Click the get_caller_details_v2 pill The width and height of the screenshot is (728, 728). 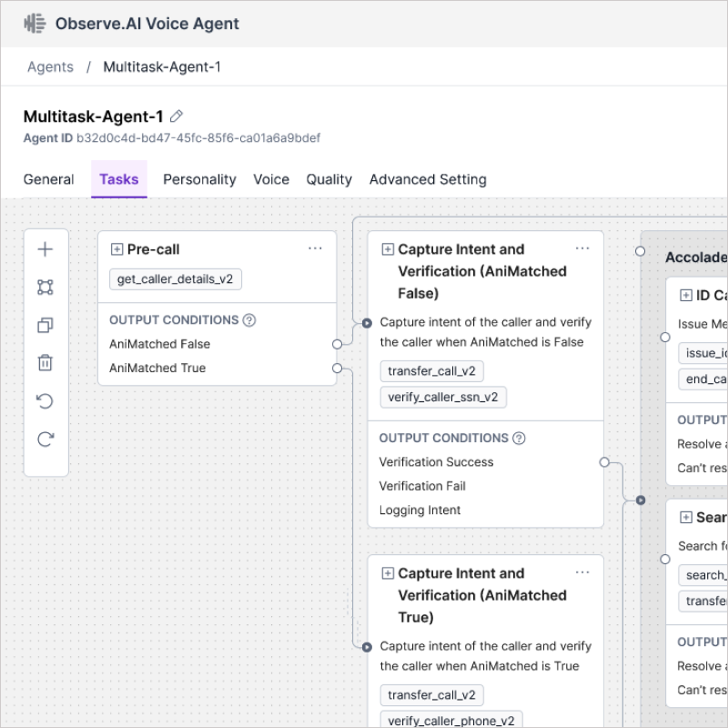pyautogui.click(x=175, y=279)
